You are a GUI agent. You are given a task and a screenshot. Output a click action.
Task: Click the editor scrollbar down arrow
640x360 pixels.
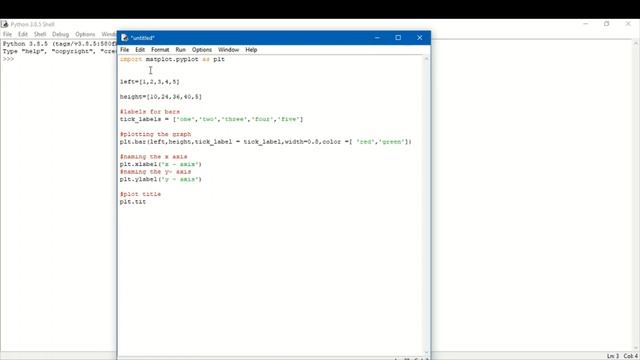pyautogui.click(x=426, y=353)
